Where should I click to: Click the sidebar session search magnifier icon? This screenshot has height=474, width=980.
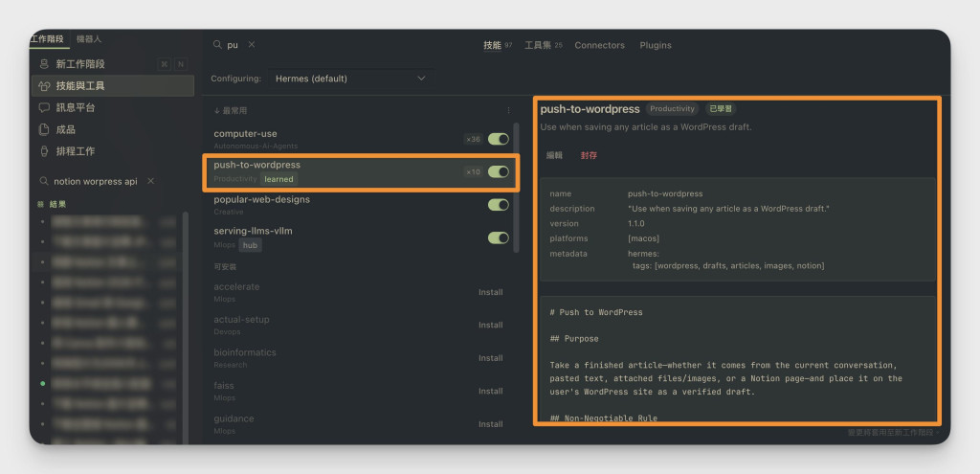tap(44, 181)
